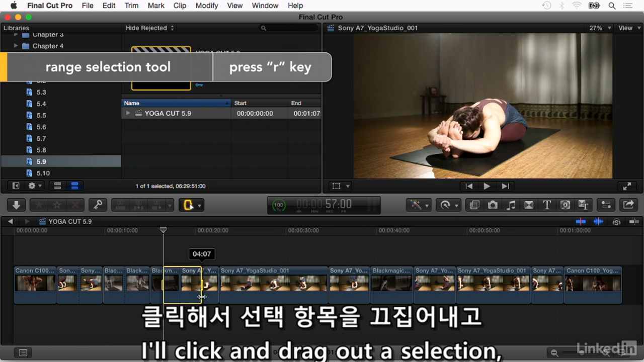
Task: Play the clip in the viewer
Action: [487, 186]
